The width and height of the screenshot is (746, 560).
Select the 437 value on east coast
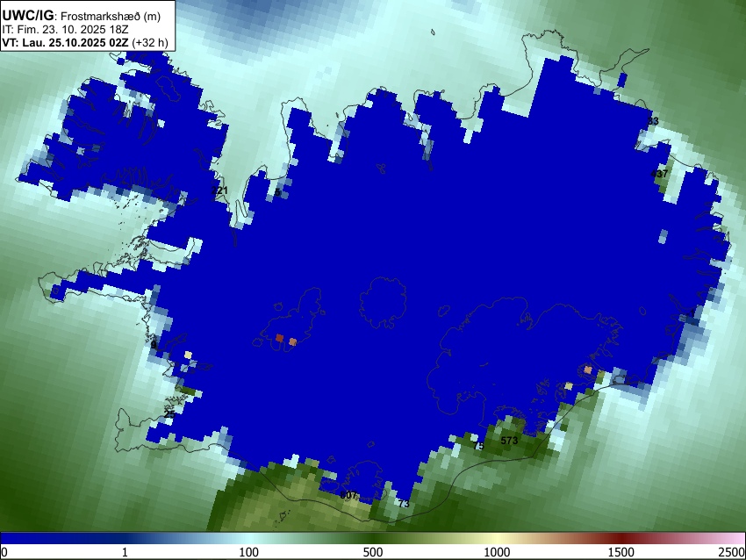click(659, 174)
